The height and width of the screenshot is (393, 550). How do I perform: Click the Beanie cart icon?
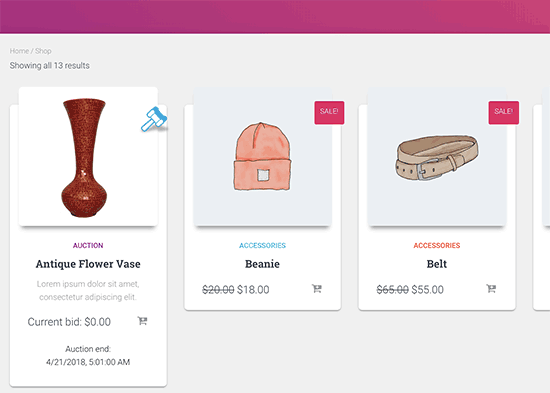[317, 289]
